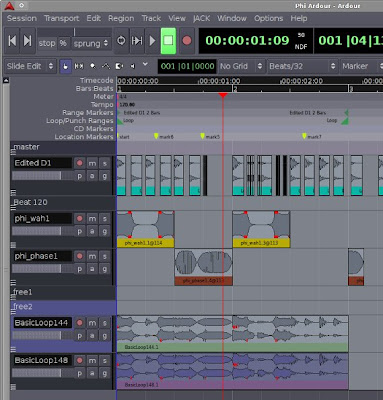Solo the BasicLoop144 track
This screenshot has width=383, height=400.
tap(105, 323)
